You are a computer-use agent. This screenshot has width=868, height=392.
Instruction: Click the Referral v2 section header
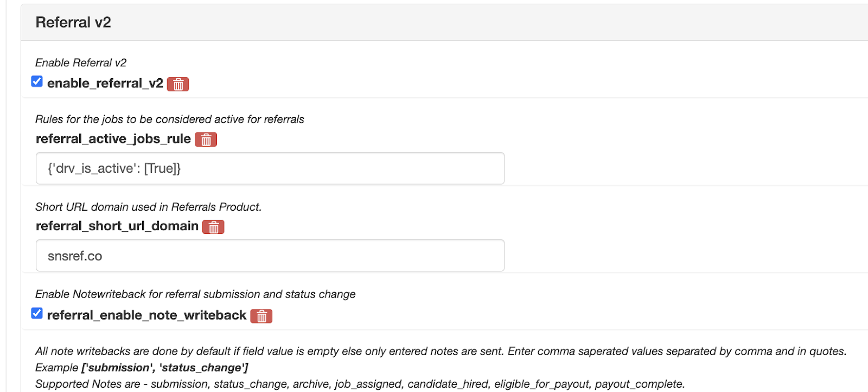(x=73, y=22)
